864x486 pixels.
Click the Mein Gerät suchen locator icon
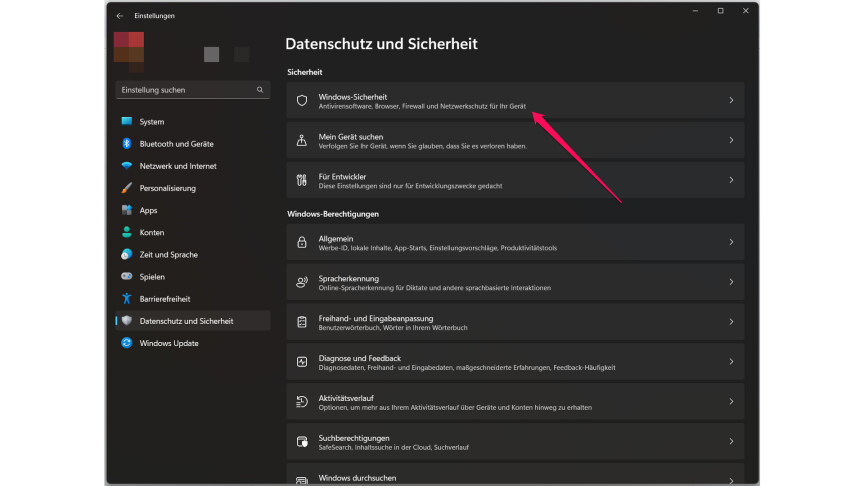tap(302, 141)
